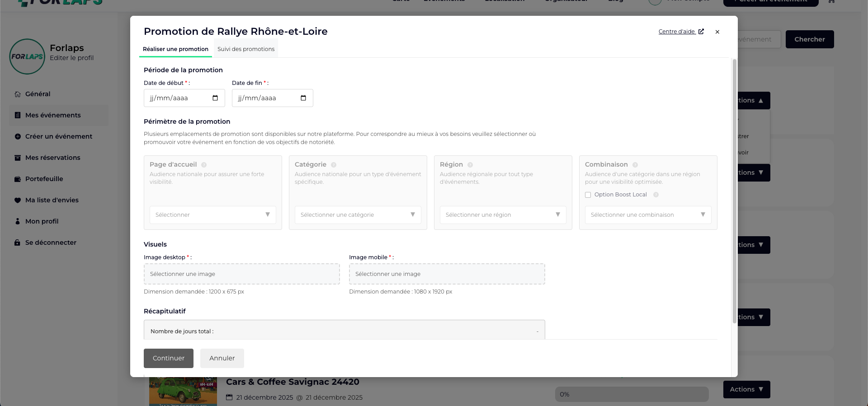Click the info icon beside Catégorie
Screen dimensions: 868x406
point(334,165)
